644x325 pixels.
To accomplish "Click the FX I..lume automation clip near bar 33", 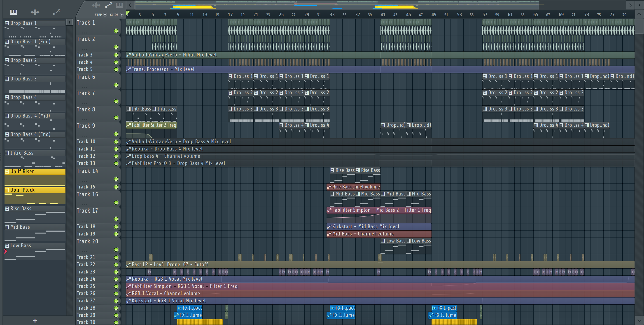I will 341,315.
